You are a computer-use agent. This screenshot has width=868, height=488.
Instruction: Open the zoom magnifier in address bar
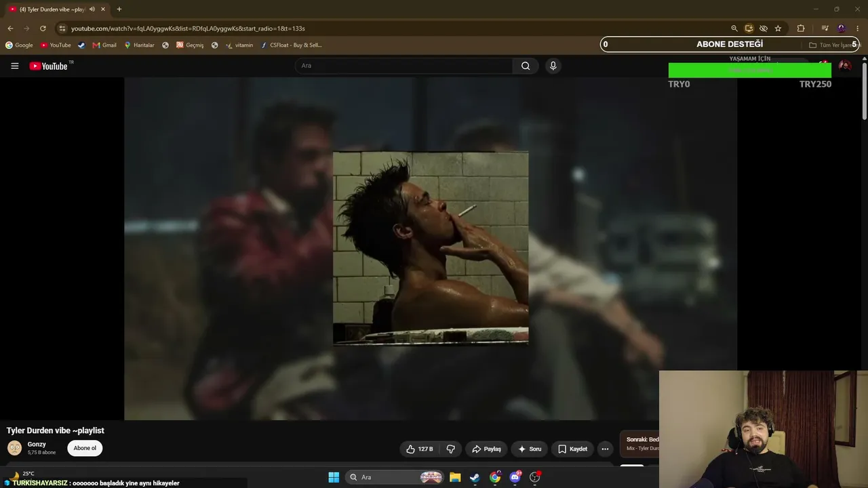click(734, 28)
